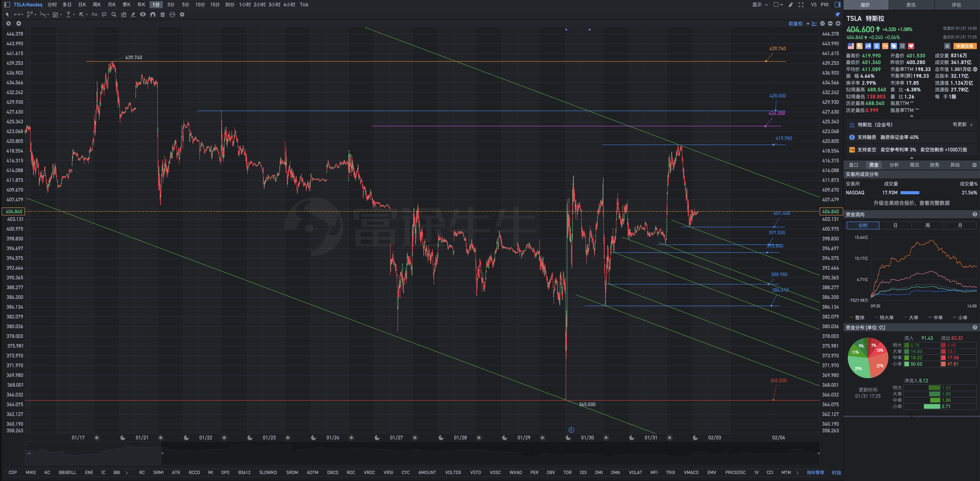Open the 前复权 adjustment dropdown

click(798, 24)
